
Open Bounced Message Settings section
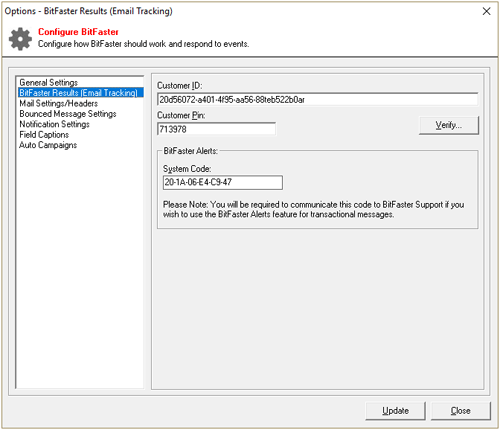[x=68, y=114]
